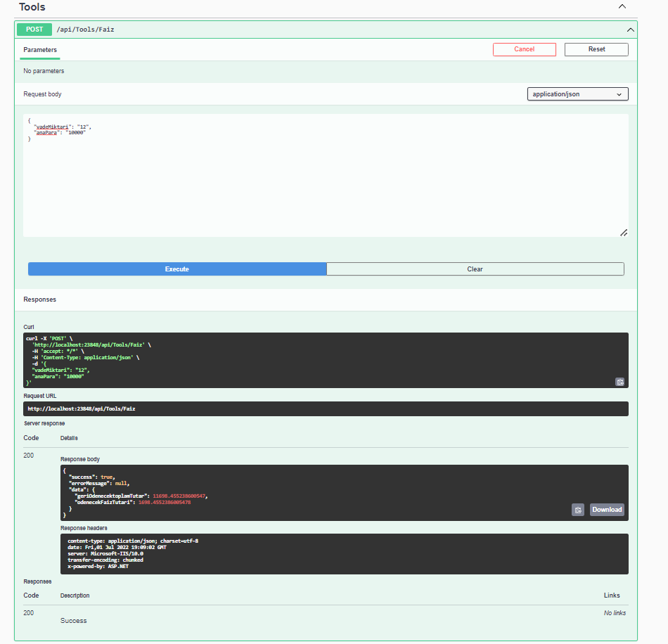Viewport: 668px width, 644px height.
Task: Click the green POST method badge
Action: click(x=34, y=30)
